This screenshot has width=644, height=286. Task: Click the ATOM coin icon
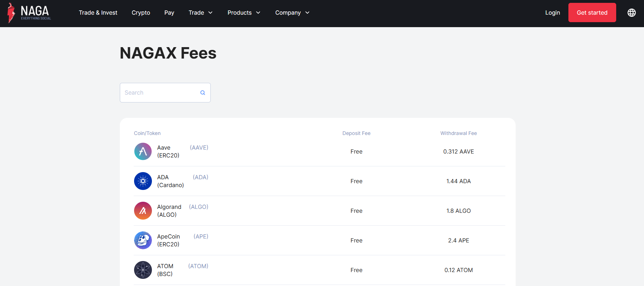(x=143, y=270)
